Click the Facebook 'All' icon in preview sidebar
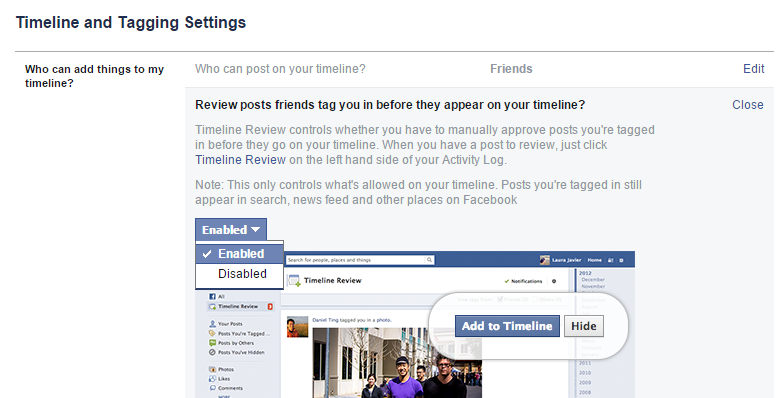The width and height of the screenshot is (783, 398). click(212, 296)
